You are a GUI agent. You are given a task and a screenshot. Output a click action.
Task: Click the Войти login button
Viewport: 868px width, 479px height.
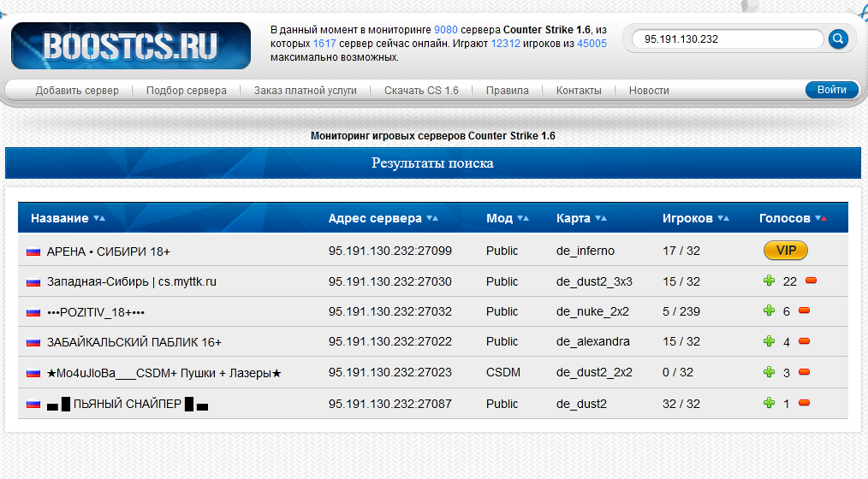[831, 90]
